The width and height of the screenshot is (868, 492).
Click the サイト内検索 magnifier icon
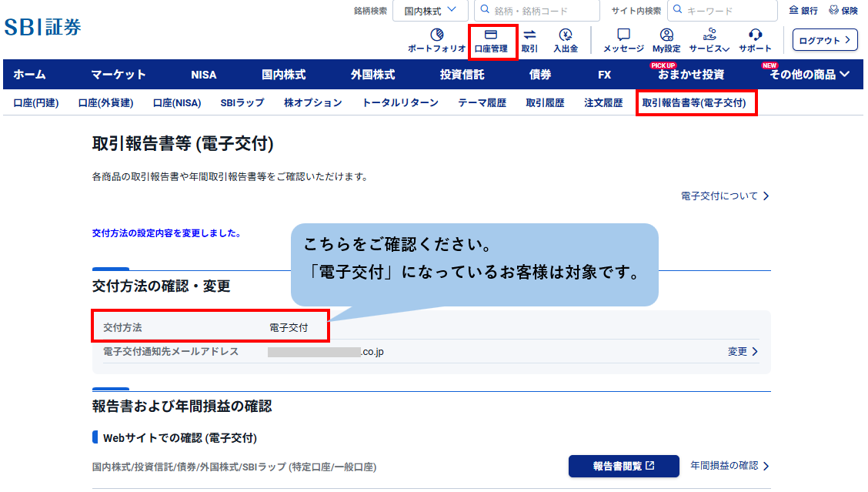678,10
